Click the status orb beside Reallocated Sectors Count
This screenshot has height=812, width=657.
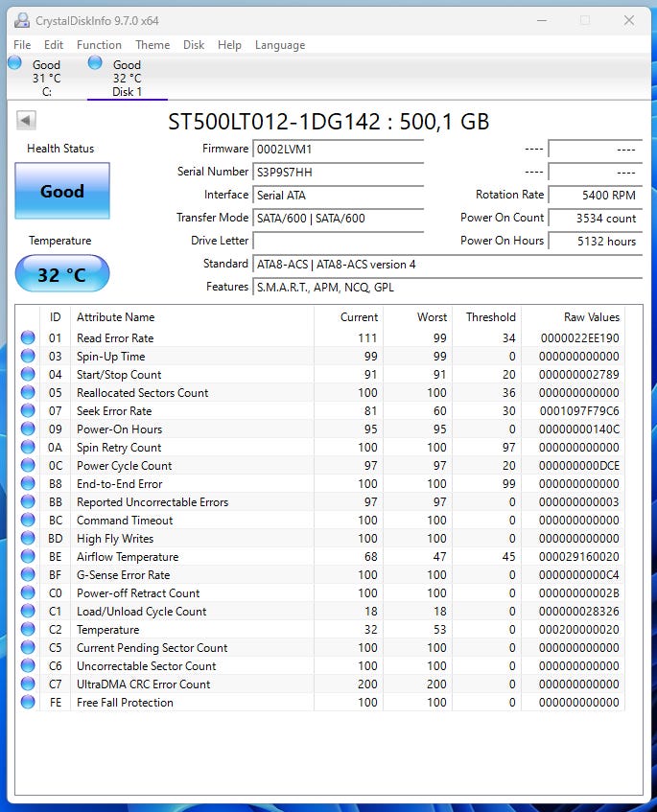click(x=28, y=392)
